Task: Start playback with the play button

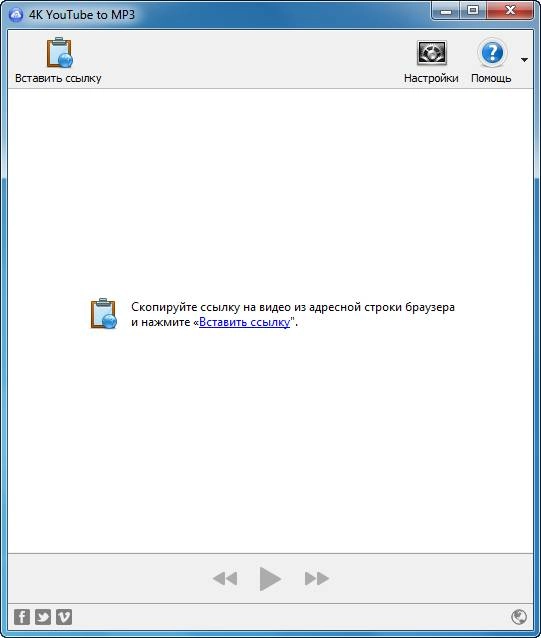Action: [270, 578]
